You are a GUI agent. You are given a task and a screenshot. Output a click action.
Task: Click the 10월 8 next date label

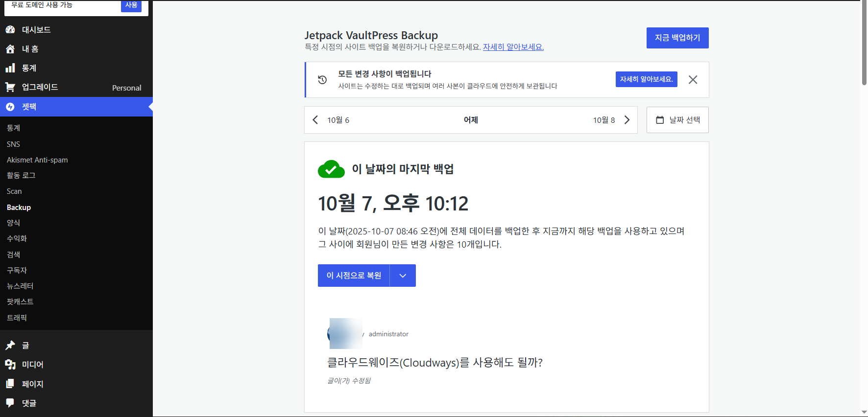point(604,120)
